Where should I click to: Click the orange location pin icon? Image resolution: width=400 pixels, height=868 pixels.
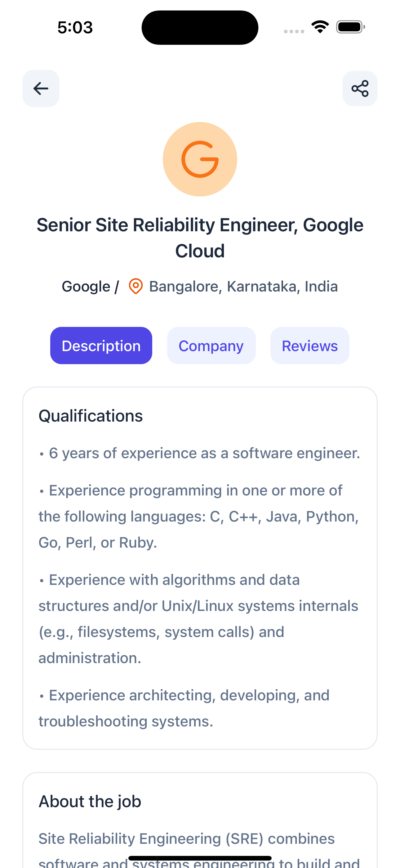(136, 287)
